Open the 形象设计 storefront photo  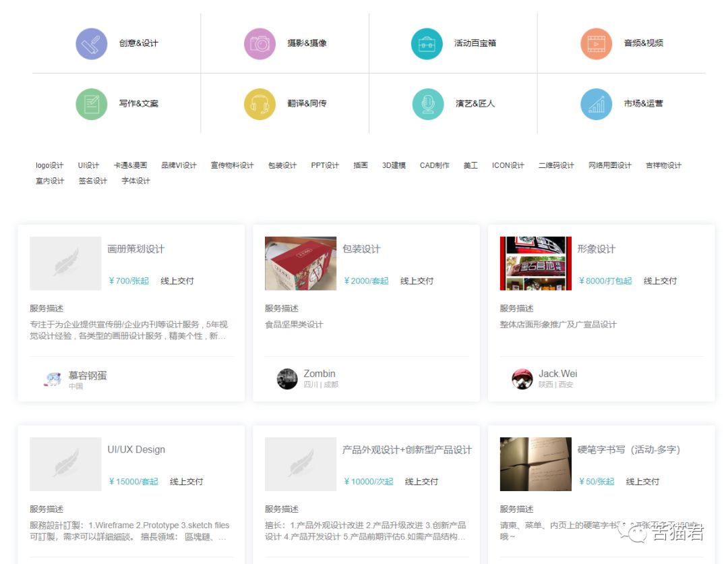point(535,263)
